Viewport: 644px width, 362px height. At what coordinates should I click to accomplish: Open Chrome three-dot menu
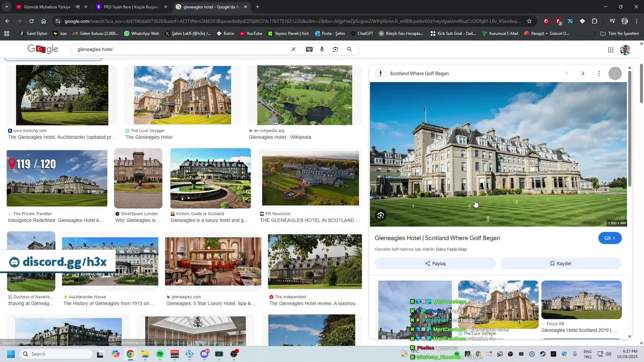(x=636, y=21)
